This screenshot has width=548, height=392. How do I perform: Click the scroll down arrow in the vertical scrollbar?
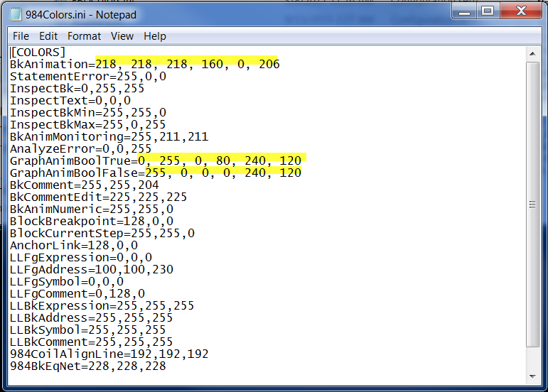[x=532, y=376]
